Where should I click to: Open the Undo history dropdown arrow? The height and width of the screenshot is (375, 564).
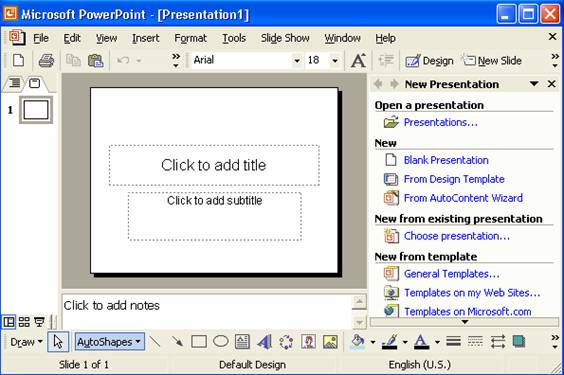click(x=139, y=61)
